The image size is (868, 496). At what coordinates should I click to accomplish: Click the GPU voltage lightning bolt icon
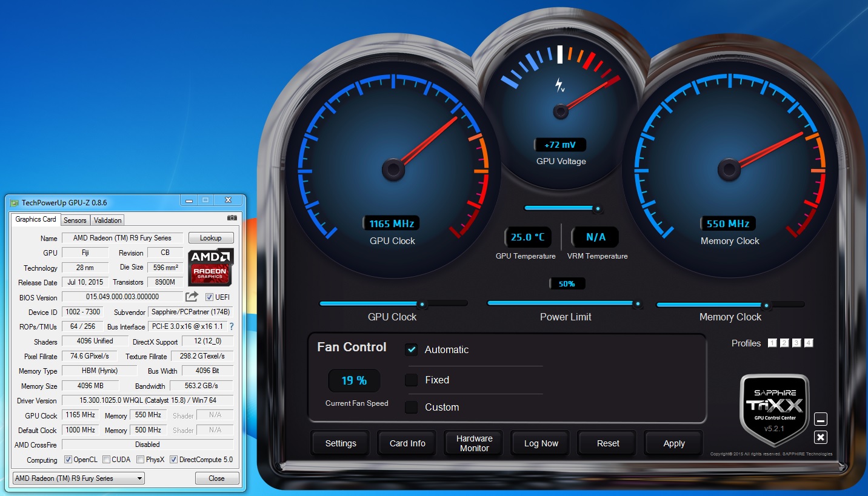(x=560, y=85)
